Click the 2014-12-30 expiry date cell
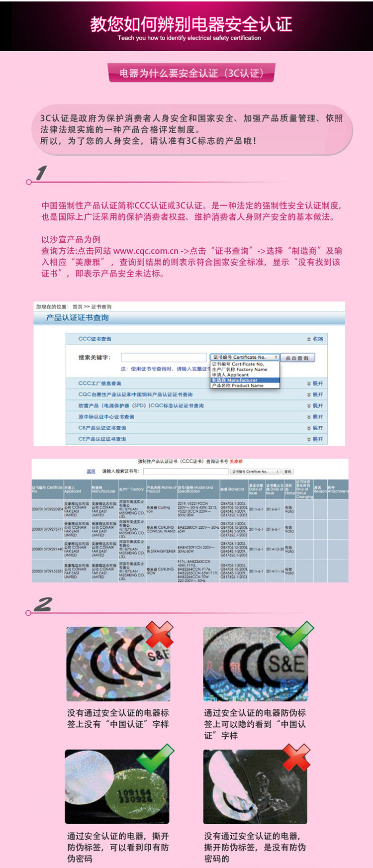Image resolution: width=373 pixels, height=868 pixels. click(275, 549)
